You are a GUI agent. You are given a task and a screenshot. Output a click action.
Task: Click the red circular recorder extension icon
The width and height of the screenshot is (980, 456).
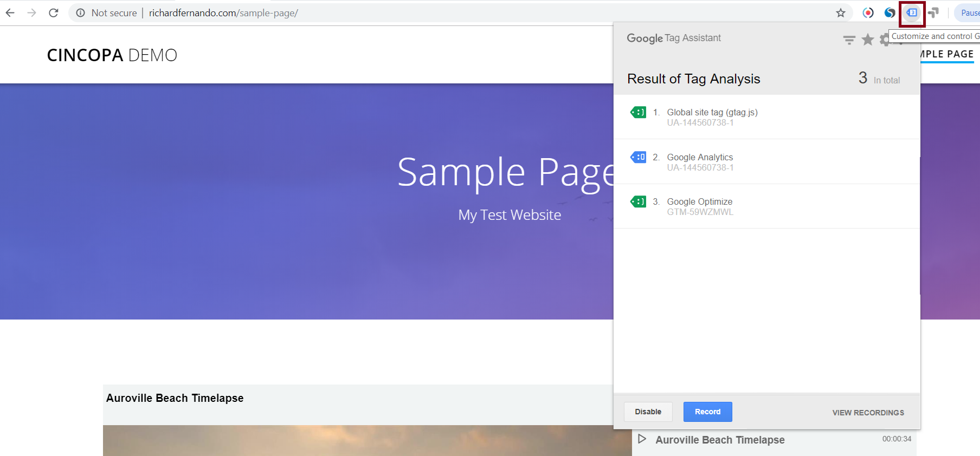pyautogui.click(x=868, y=13)
